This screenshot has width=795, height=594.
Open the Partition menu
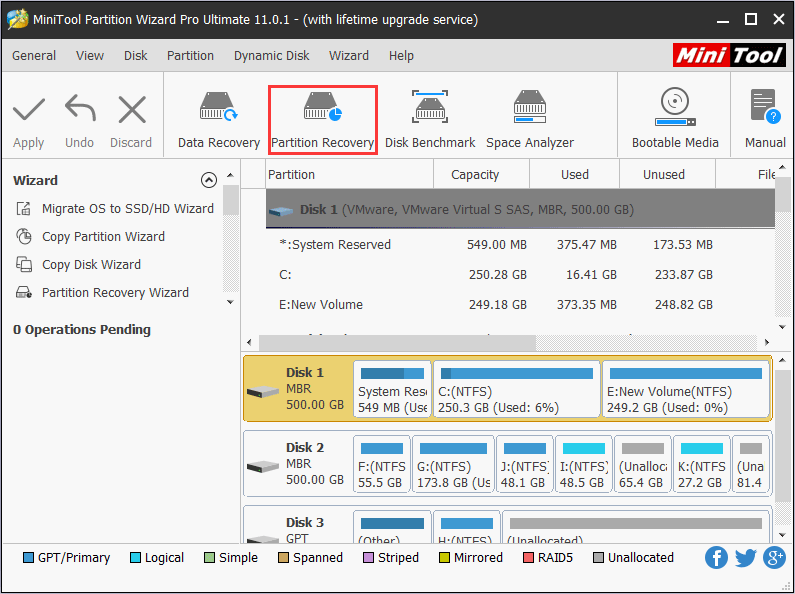191,55
